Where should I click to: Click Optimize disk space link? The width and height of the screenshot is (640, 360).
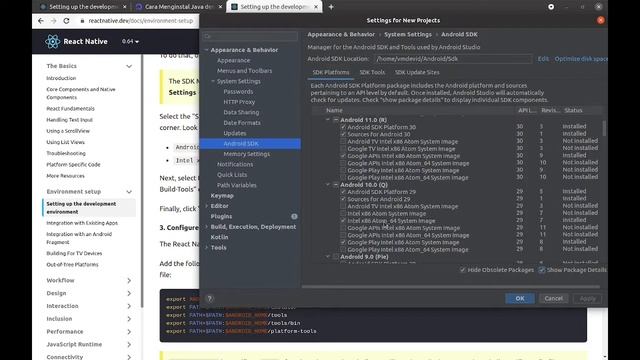[x=581, y=59]
